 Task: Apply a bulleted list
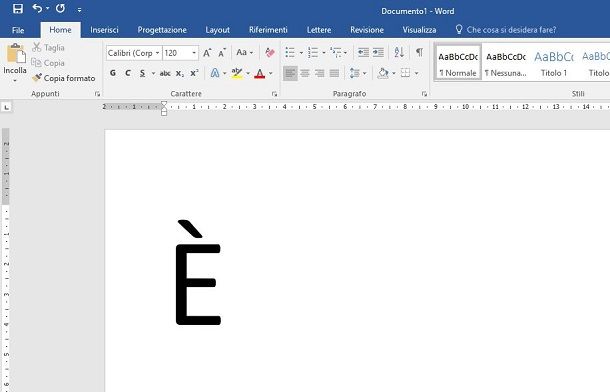[290, 52]
